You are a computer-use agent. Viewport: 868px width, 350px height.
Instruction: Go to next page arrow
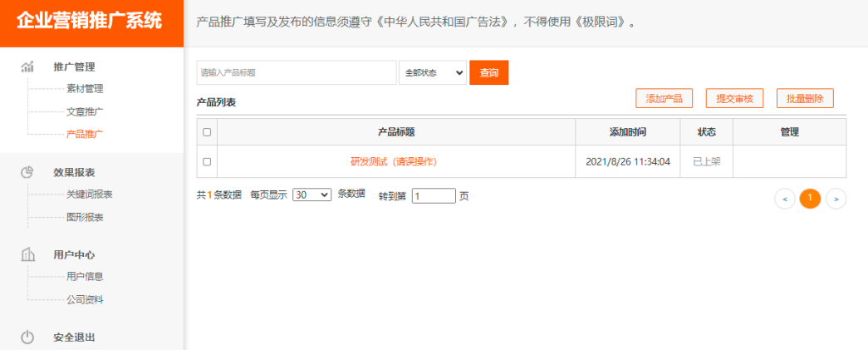pyautogui.click(x=836, y=199)
